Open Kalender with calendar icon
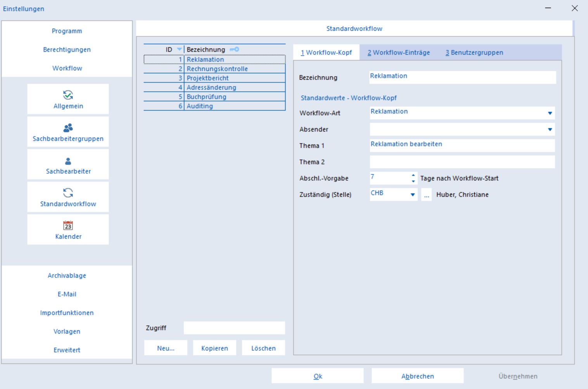Image resolution: width=588 pixels, height=389 pixels. (68, 229)
